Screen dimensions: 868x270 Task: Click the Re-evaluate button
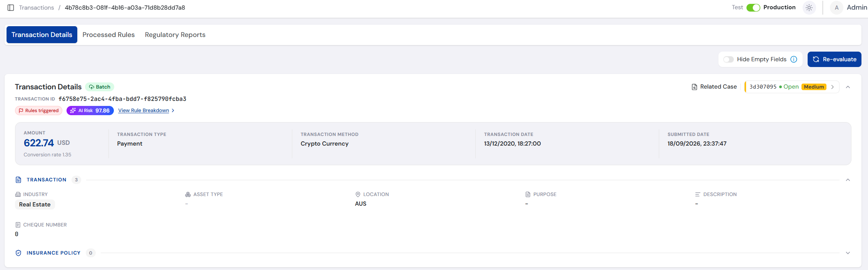834,59
